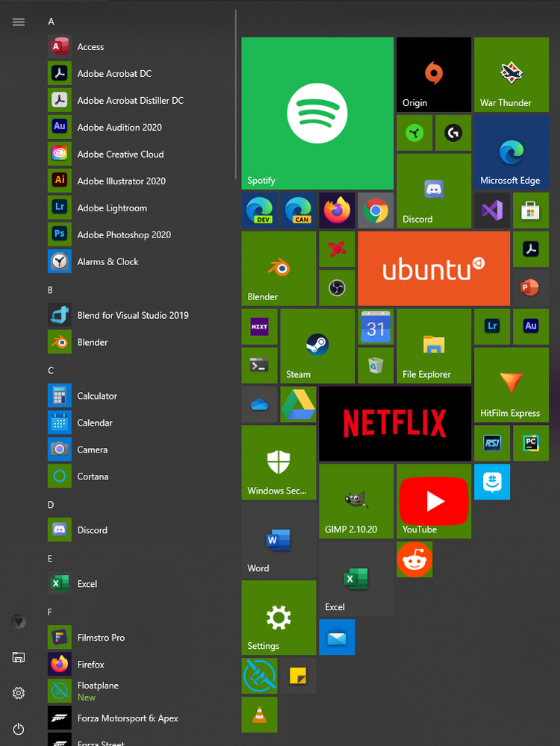Launch the terminal prompt tile
Image resolution: width=560 pixels, height=746 pixels.
click(x=259, y=365)
